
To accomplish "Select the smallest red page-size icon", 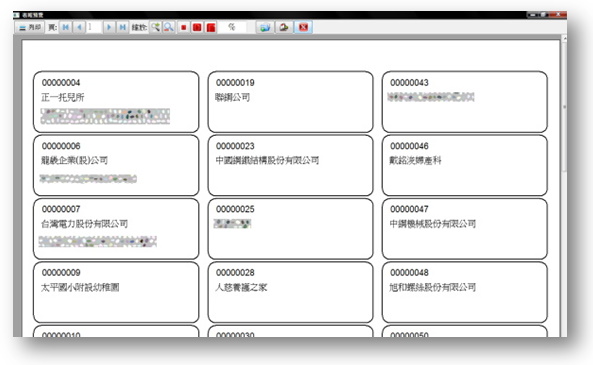I will tap(183, 27).
